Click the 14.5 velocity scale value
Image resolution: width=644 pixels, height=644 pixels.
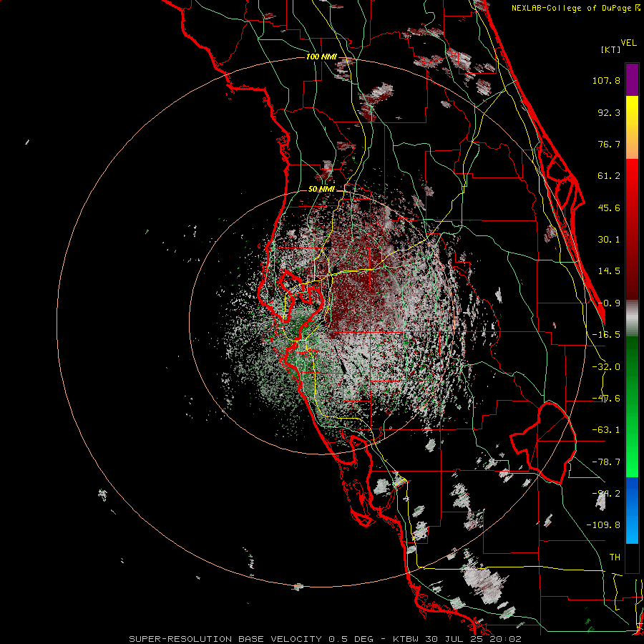click(609, 271)
